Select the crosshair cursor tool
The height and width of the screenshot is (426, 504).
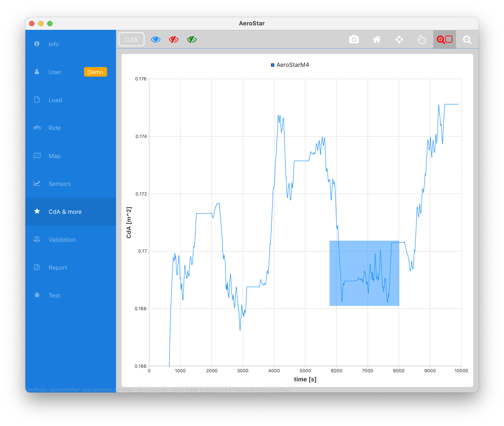coord(399,39)
